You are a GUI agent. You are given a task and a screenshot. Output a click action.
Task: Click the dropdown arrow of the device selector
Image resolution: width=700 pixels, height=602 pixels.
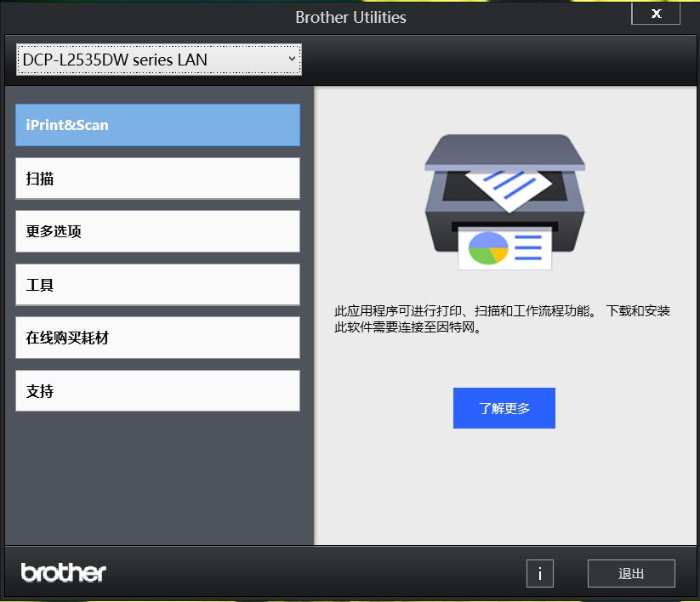click(x=292, y=60)
